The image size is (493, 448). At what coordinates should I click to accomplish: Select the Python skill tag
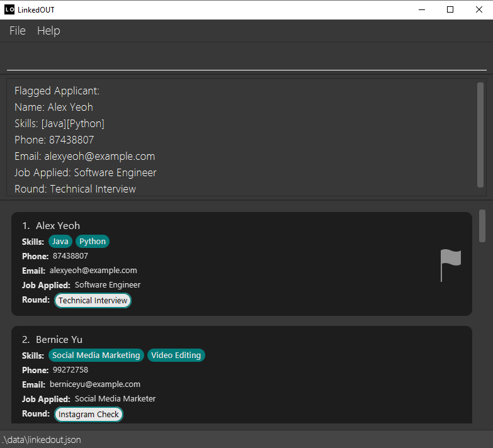(93, 242)
